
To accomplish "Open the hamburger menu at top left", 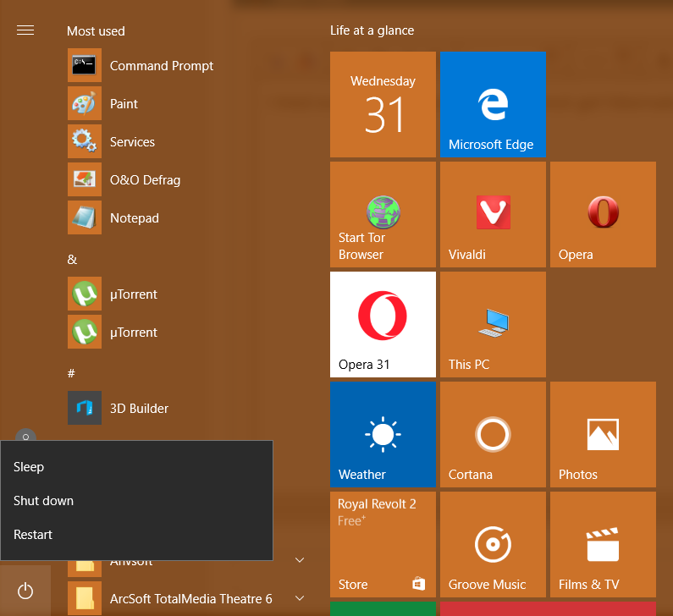I will click(x=25, y=30).
